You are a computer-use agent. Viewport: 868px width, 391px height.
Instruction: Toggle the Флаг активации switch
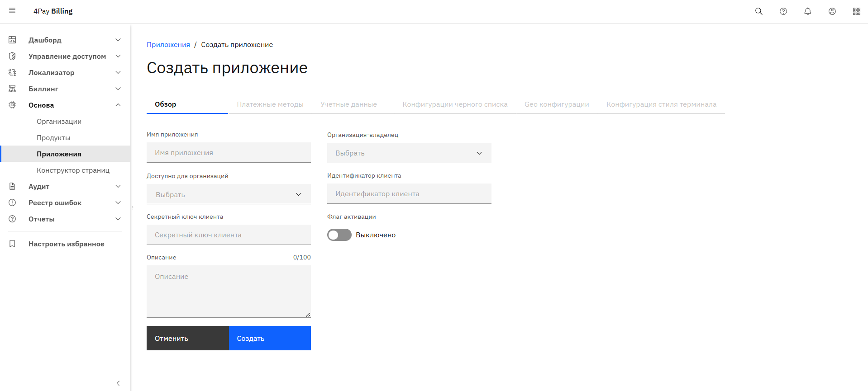(339, 235)
